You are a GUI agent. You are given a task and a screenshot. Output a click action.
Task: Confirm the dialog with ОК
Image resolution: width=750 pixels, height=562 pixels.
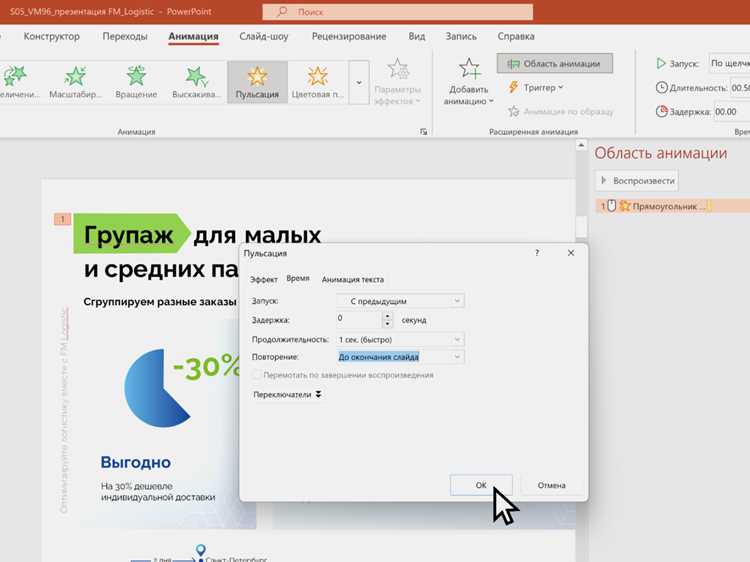click(x=481, y=485)
